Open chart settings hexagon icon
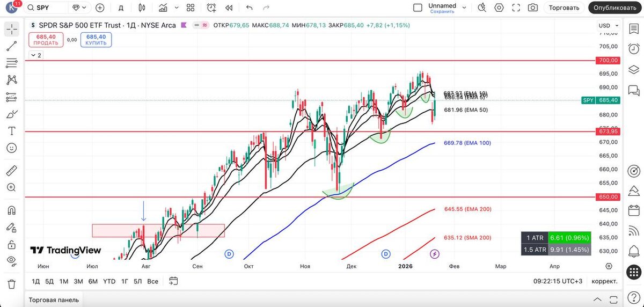The width and height of the screenshot is (644, 307). pyautogui.click(x=499, y=8)
